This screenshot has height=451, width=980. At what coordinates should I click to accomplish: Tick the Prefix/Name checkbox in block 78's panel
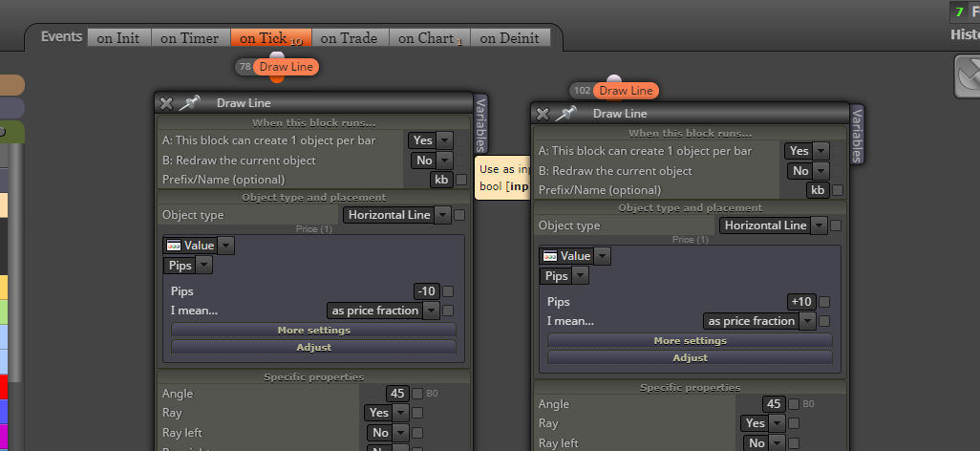(461, 181)
